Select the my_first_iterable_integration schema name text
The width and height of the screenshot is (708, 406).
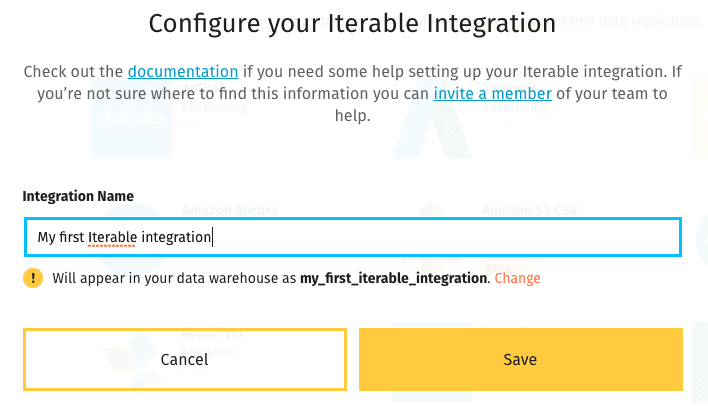point(394,278)
